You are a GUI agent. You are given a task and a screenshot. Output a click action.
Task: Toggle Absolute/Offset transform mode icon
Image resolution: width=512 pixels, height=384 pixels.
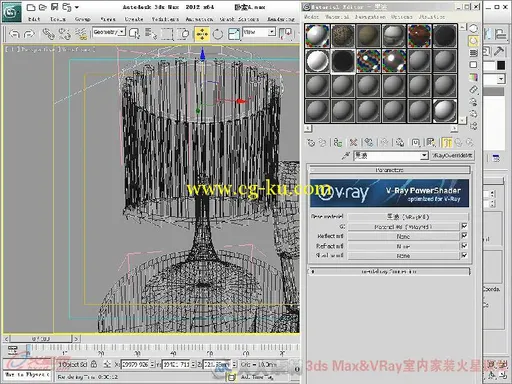point(107,364)
